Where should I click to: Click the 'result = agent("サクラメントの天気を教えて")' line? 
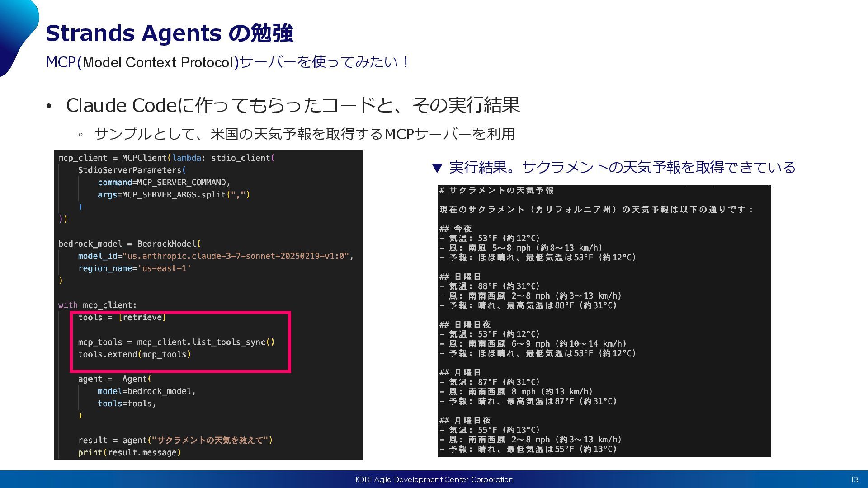(175, 440)
